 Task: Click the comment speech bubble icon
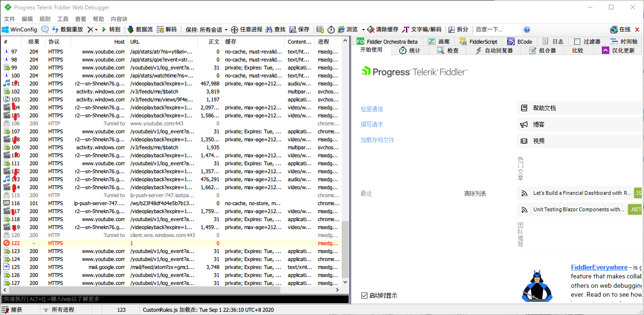pos(45,29)
